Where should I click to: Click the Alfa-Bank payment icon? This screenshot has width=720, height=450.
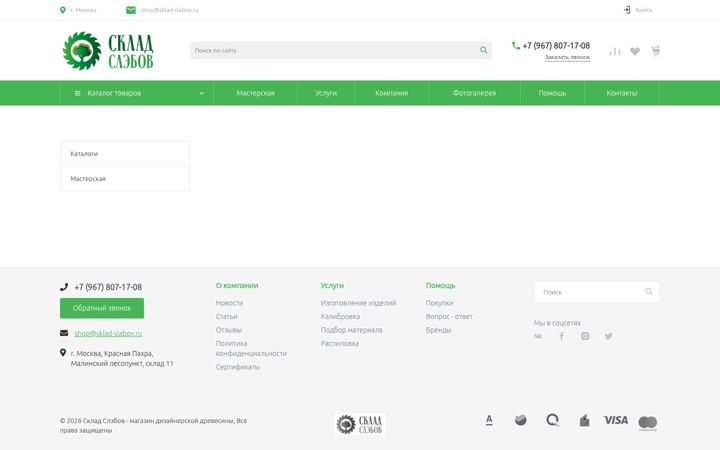tap(489, 420)
